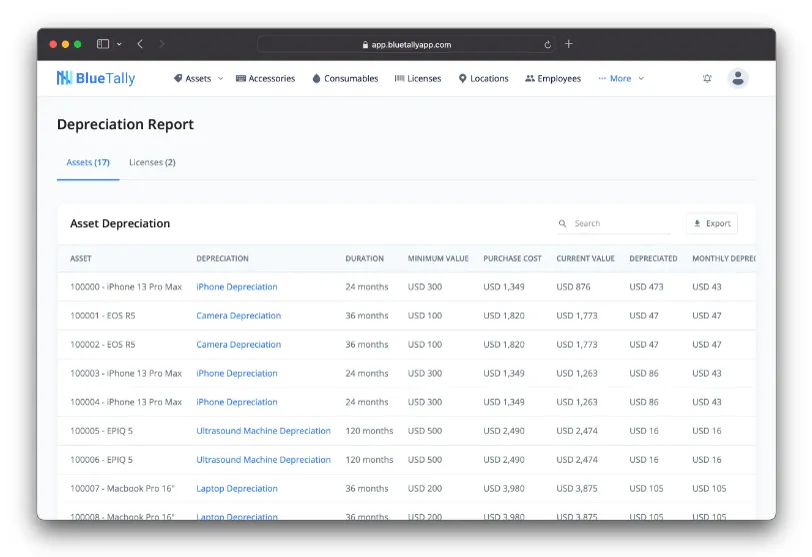Expand the Assets menu chevron

pos(221,79)
